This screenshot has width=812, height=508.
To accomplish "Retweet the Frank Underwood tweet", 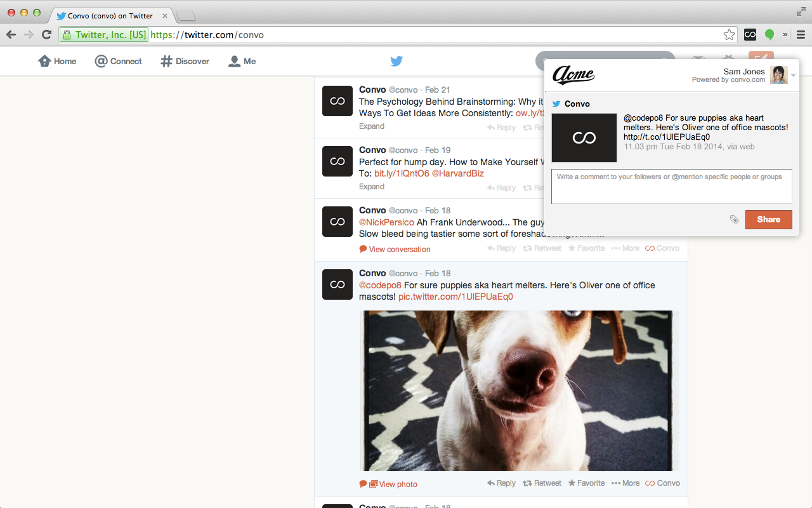I will pyautogui.click(x=542, y=248).
